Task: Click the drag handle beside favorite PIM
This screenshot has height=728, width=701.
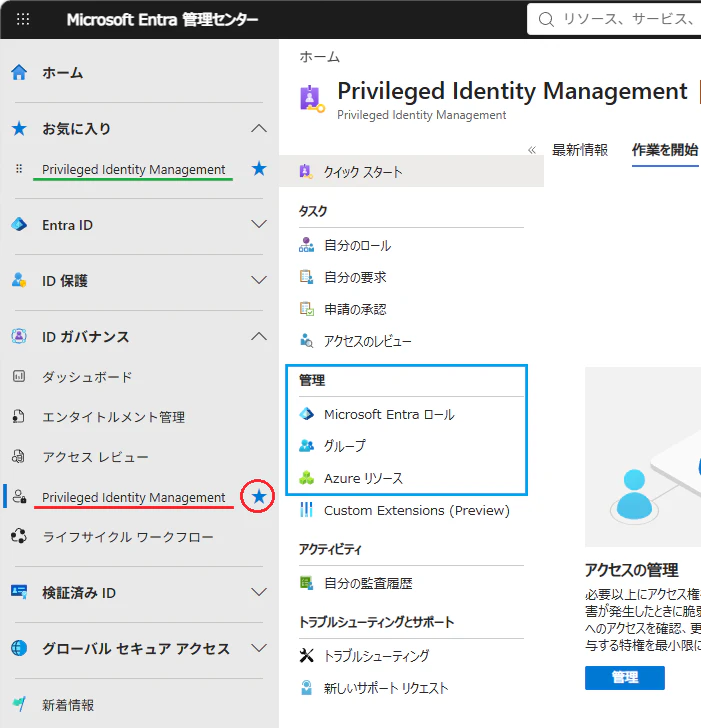Action: click(19, 169)
